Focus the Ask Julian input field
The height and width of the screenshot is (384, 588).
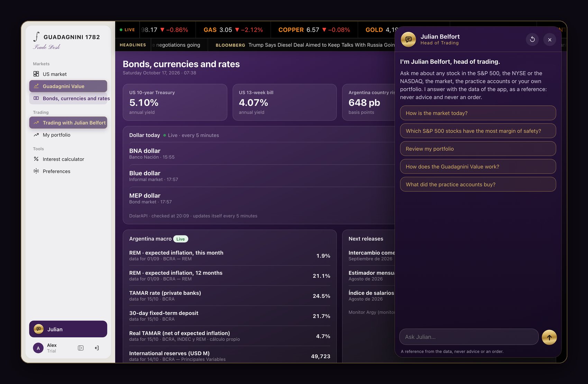click(x=469, y=337)
